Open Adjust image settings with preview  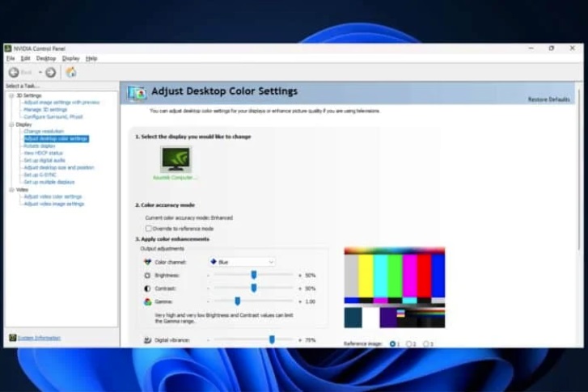(61, 103)
